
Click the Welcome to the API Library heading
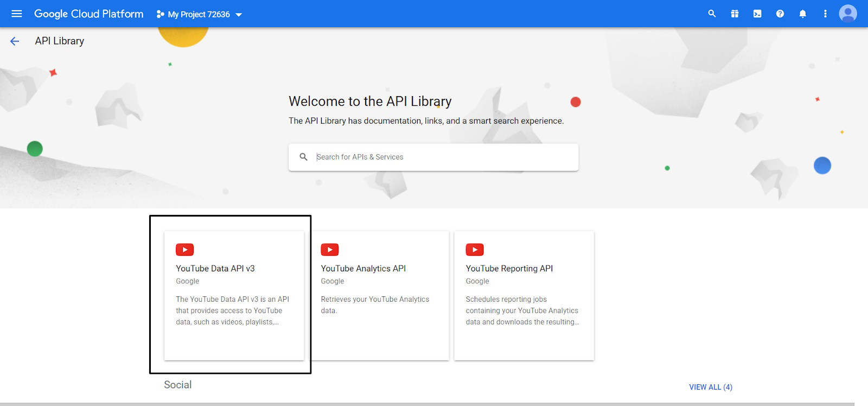click(x=370, y=101)
